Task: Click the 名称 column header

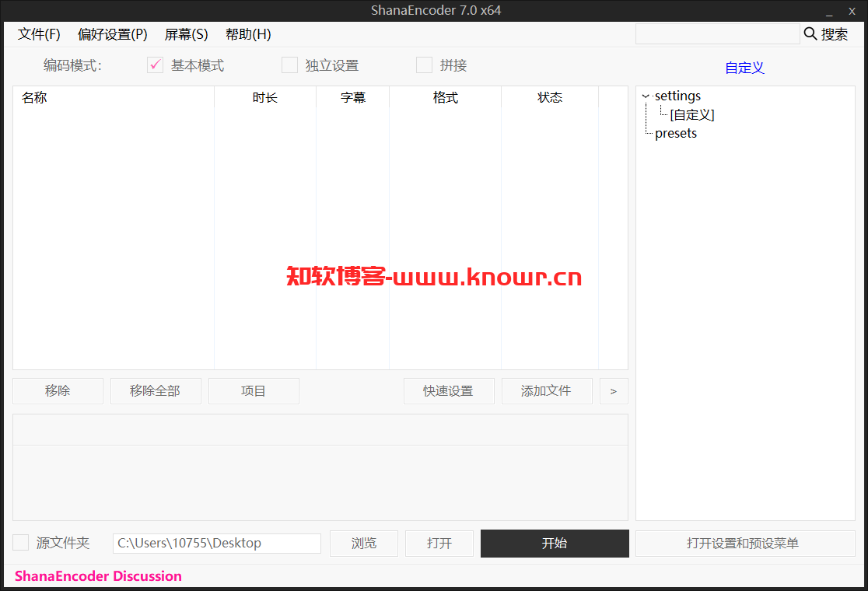Action: (114, 97)
